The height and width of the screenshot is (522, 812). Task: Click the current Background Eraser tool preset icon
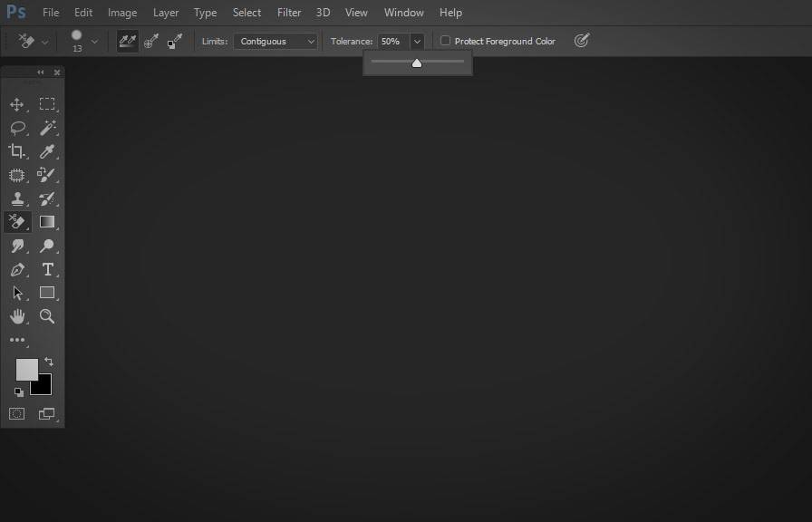tap(26, 41)
